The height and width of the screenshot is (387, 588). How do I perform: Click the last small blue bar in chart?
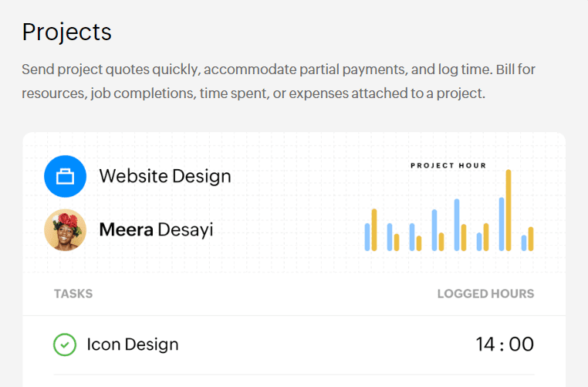pyautogui.click(x=524, y=243)
